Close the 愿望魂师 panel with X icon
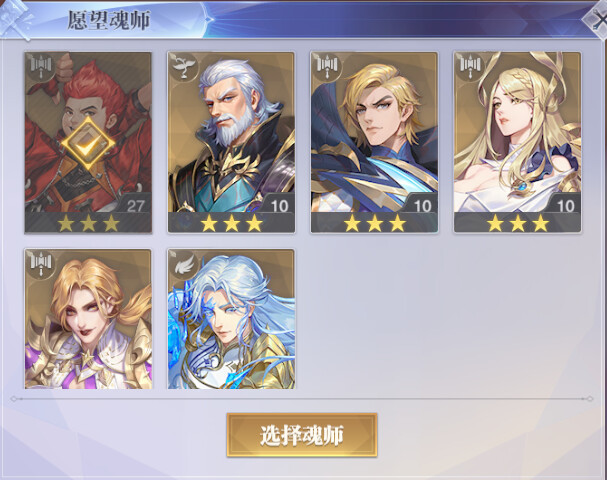Screen dimensions: 607x480 pos(599,21)
